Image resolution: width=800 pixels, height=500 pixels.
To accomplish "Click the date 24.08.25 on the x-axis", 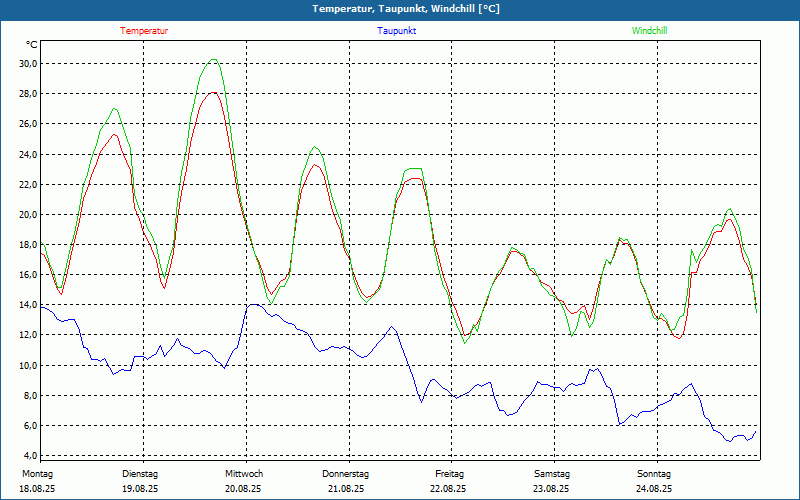I will coord(654,489).
